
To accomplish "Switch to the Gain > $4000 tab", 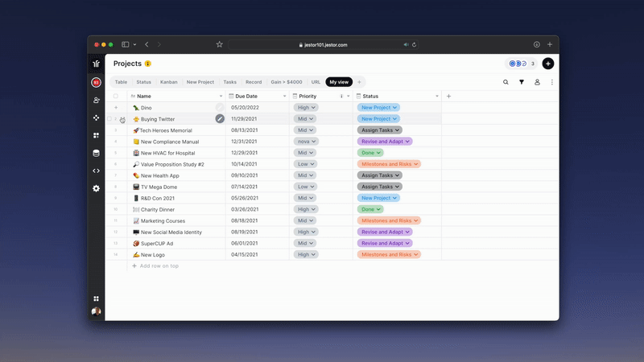I will click(287, 82).
